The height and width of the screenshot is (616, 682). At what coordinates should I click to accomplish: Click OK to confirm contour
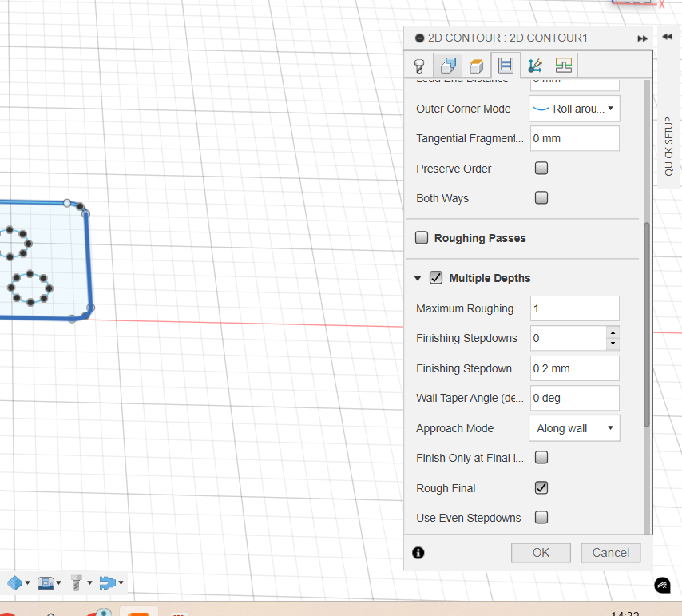coord(541,553)
